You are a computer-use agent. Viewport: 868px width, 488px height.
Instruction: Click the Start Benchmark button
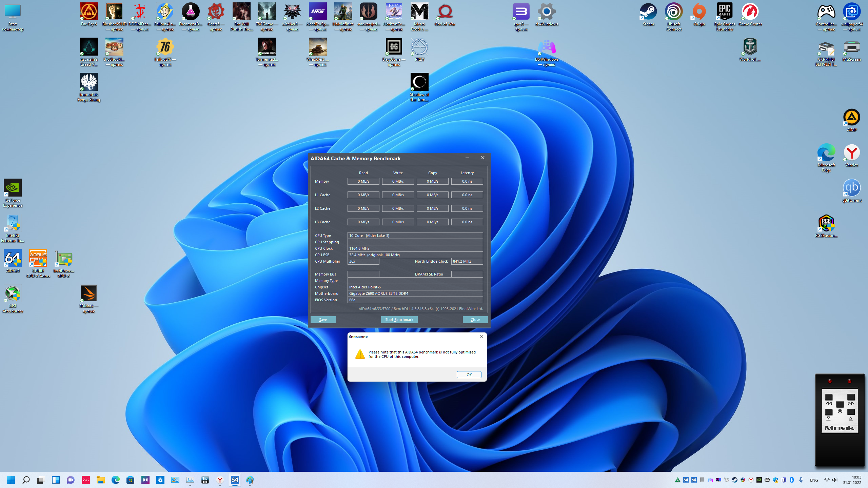(399, 320)
